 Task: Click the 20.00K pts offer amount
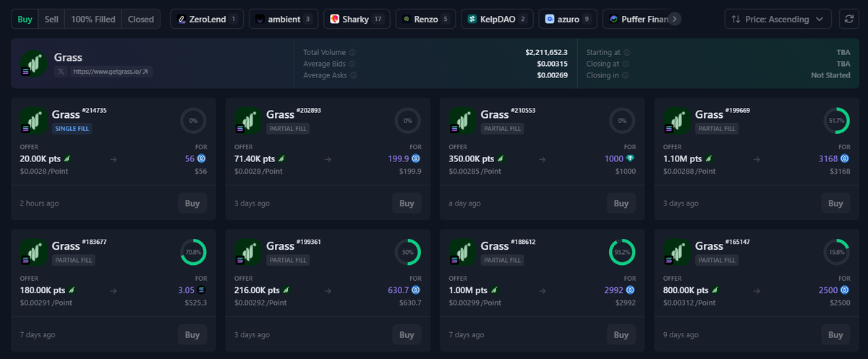tap(42, 159)
